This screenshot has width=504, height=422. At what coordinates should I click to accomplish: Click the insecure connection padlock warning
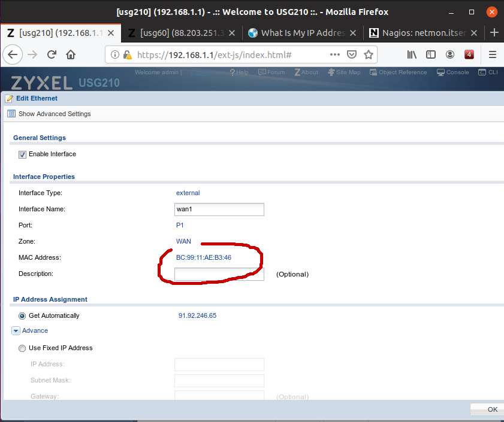point(128,55)
